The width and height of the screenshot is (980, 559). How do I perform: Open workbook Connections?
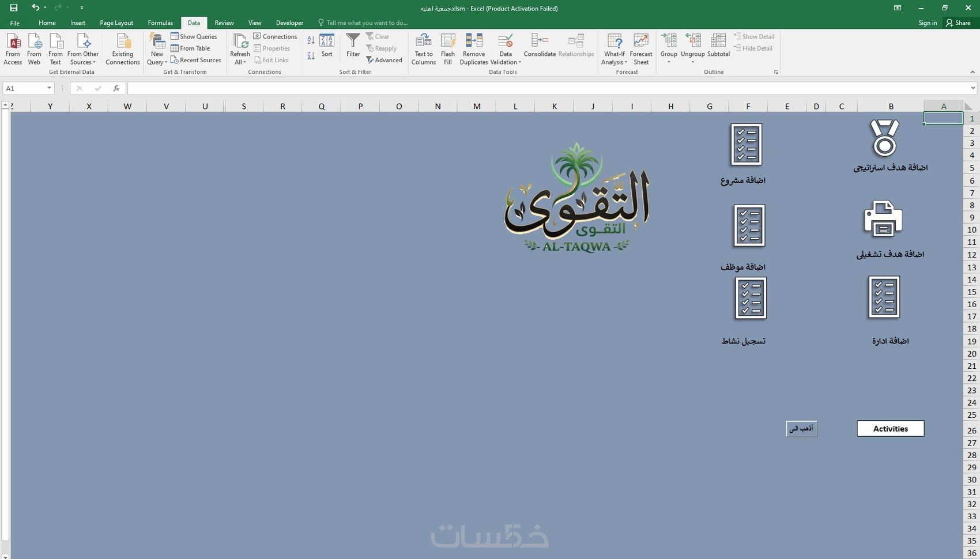tap(276, 36)
